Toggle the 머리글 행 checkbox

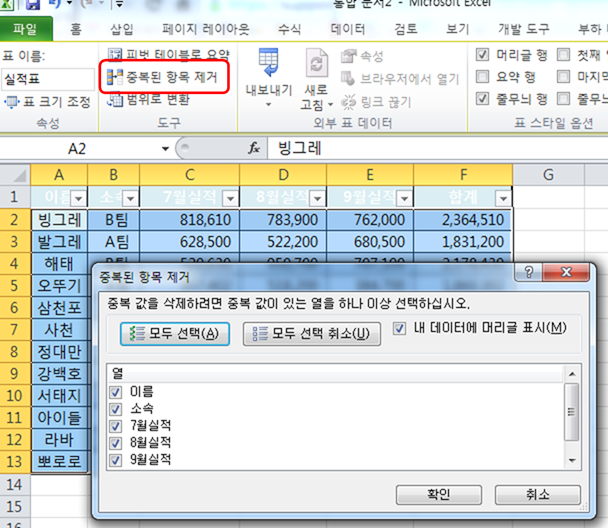(482, 55)
